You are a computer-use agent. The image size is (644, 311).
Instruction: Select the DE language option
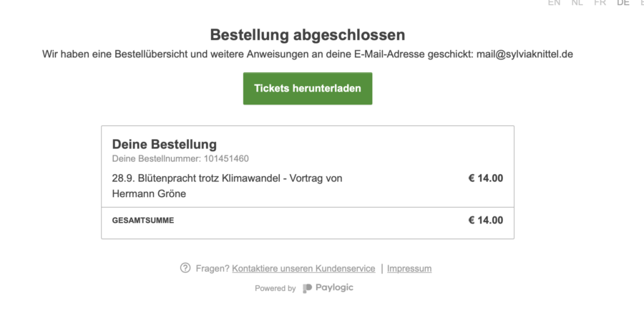pos(623,3)
